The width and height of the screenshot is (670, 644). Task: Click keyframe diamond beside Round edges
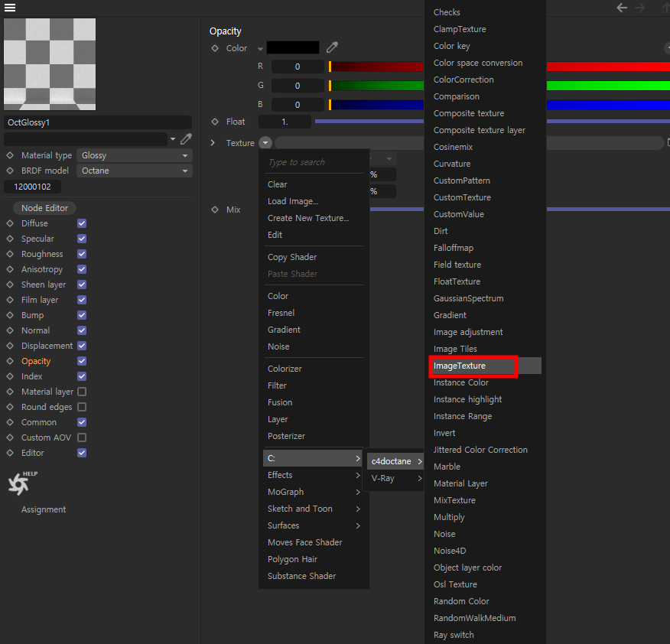(x=10, y=407)
